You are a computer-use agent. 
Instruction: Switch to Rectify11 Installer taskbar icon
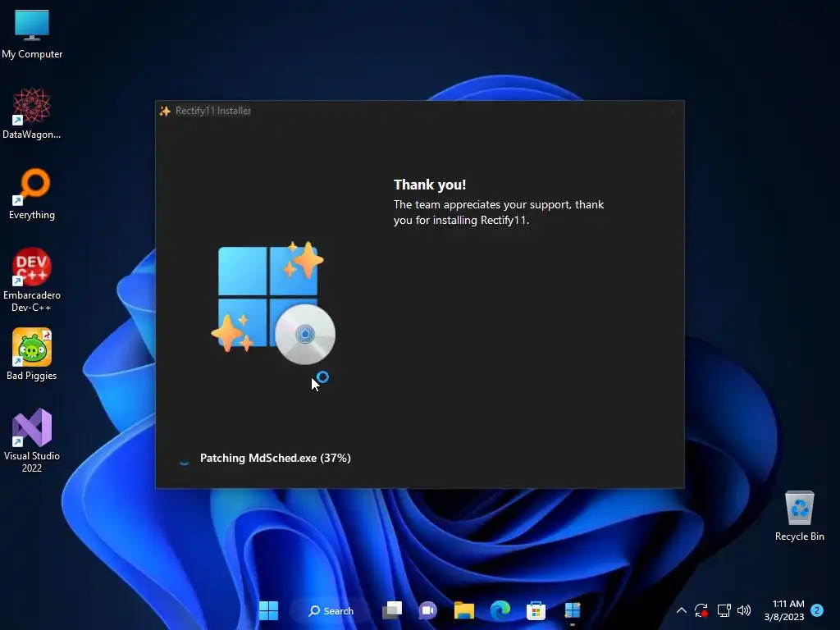tap(572, 610)
